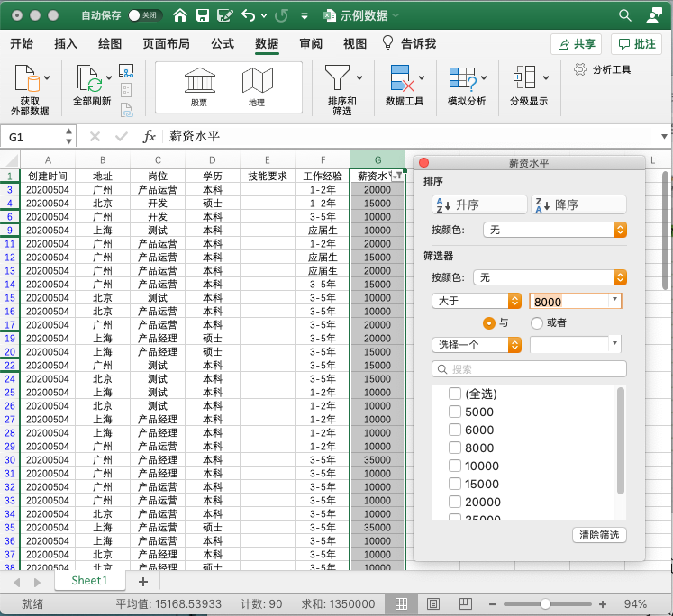Open What-If Analysis (模拟分析) icon
This screenshot has width=673, height=616.
tap(462, 79)
